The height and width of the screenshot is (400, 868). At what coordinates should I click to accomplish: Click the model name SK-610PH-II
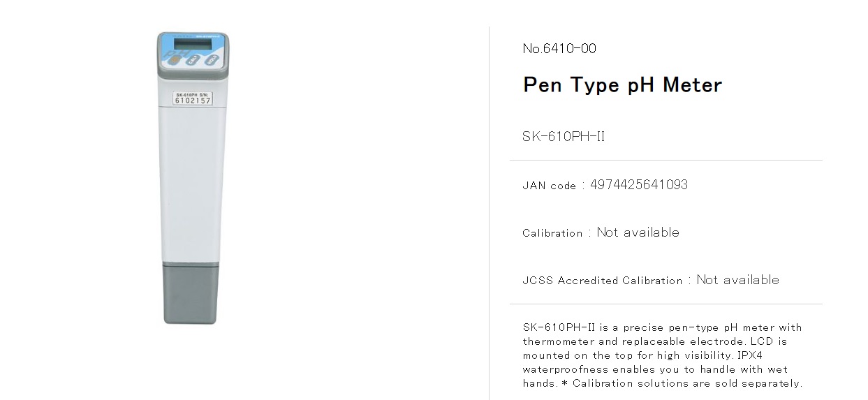click(x=564, y=136)
